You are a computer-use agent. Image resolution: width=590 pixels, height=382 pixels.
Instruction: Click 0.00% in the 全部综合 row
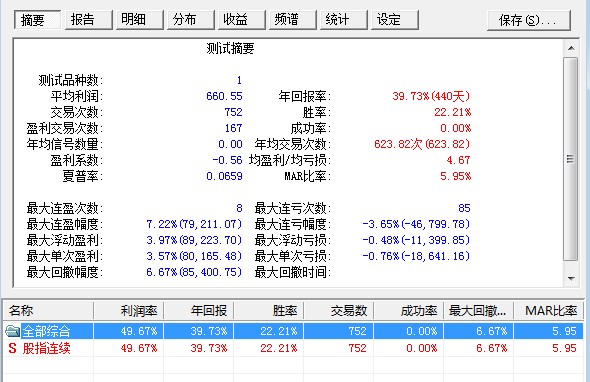(422, 331)
